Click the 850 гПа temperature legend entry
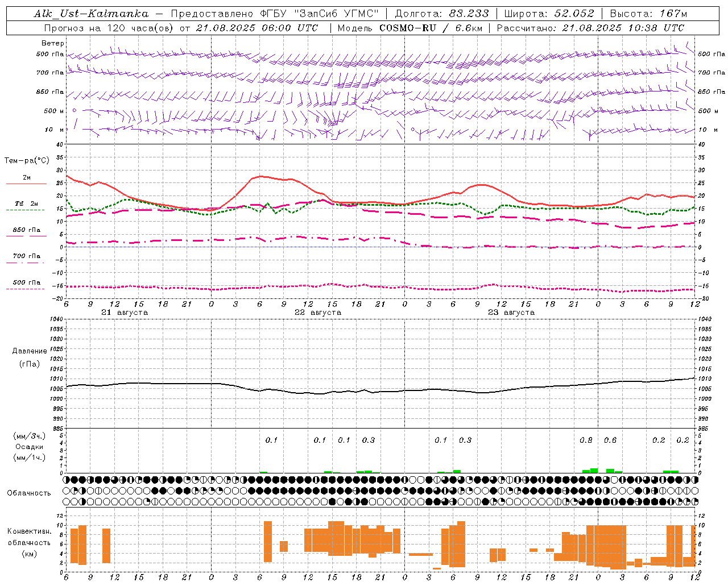This screenshot has height=582, width=728. pos(27,230)
